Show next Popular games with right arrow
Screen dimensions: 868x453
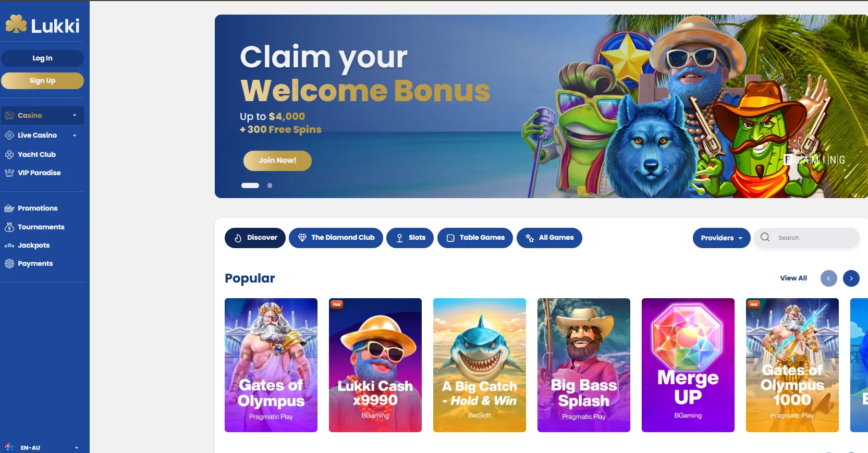point(851,278)
